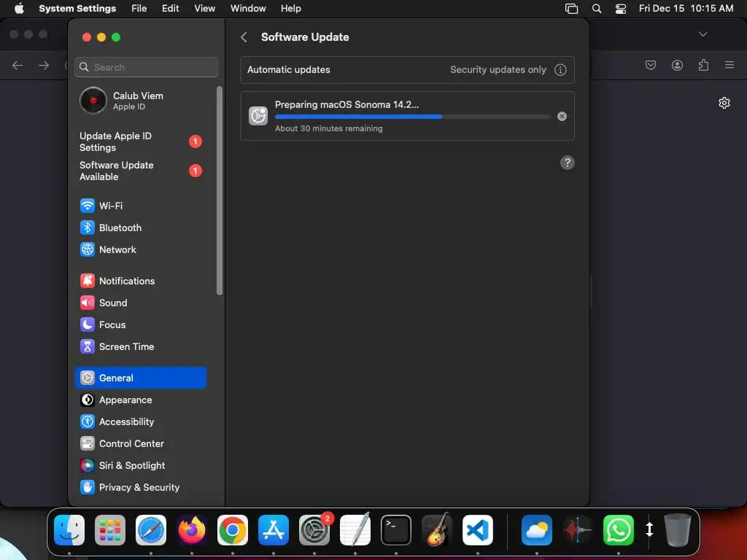Open Privacy & Security settings

point(141,488)
